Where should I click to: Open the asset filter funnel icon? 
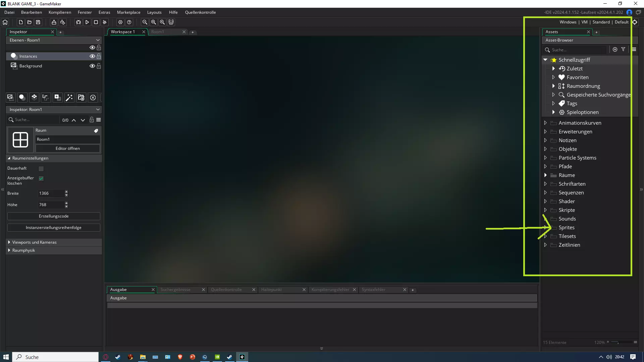tap(623, 50)
